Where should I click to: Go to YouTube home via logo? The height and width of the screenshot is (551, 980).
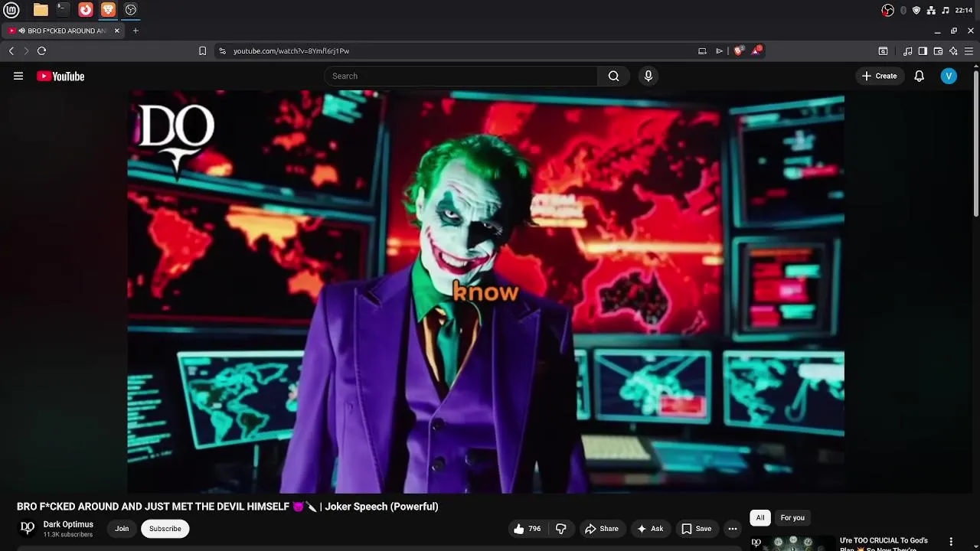[60, 76]
